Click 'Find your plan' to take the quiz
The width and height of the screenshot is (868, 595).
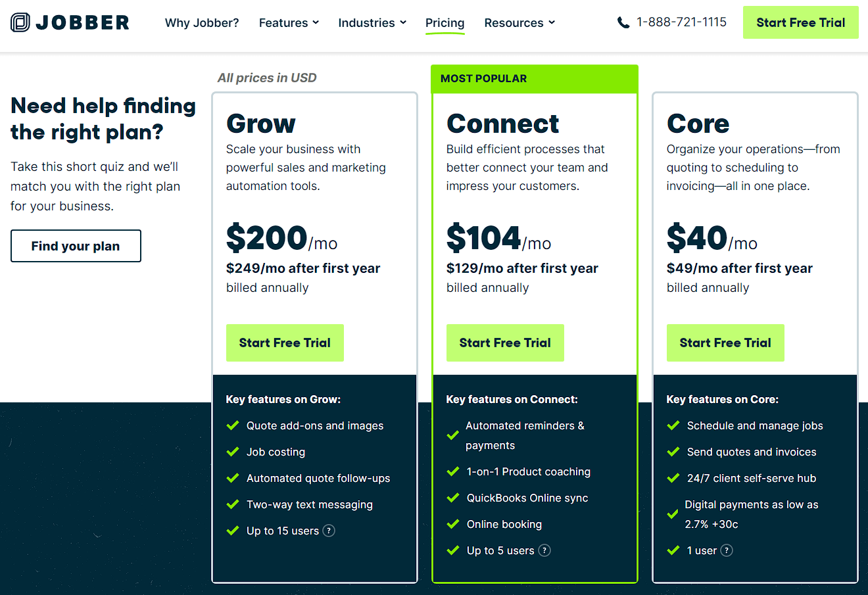click(76, 245)
